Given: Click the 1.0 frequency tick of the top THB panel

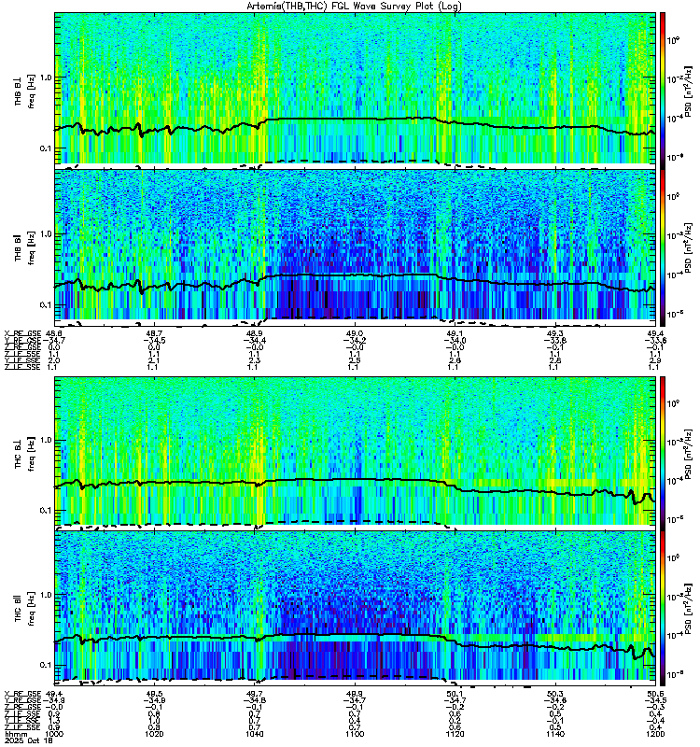Looking at the screenshot, I should [x=46, y=78].
